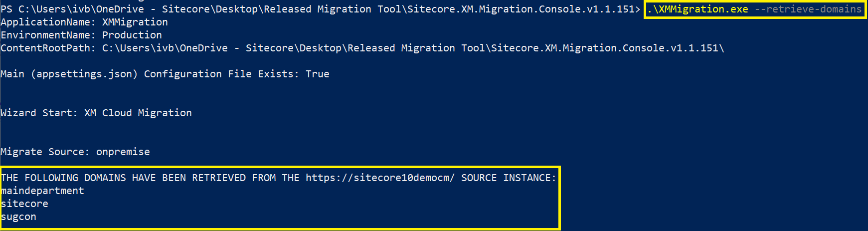Click the XM Cloud Migration text
This screenshot has width=868, height=231.
coord(138,113)
